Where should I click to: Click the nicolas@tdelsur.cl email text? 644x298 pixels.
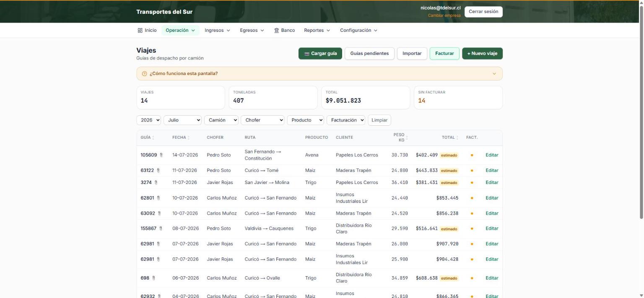(x=441, y=8)
